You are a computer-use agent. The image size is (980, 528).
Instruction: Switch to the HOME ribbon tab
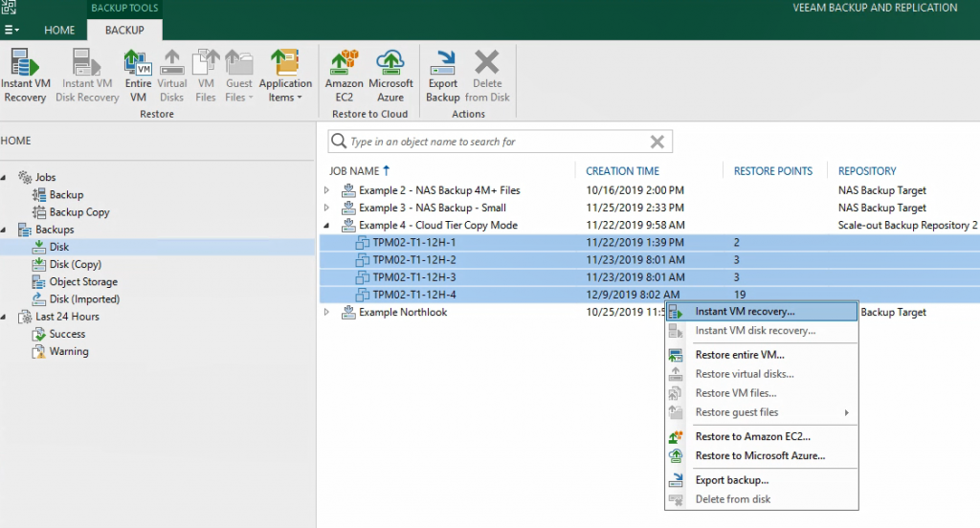(59, 30)
